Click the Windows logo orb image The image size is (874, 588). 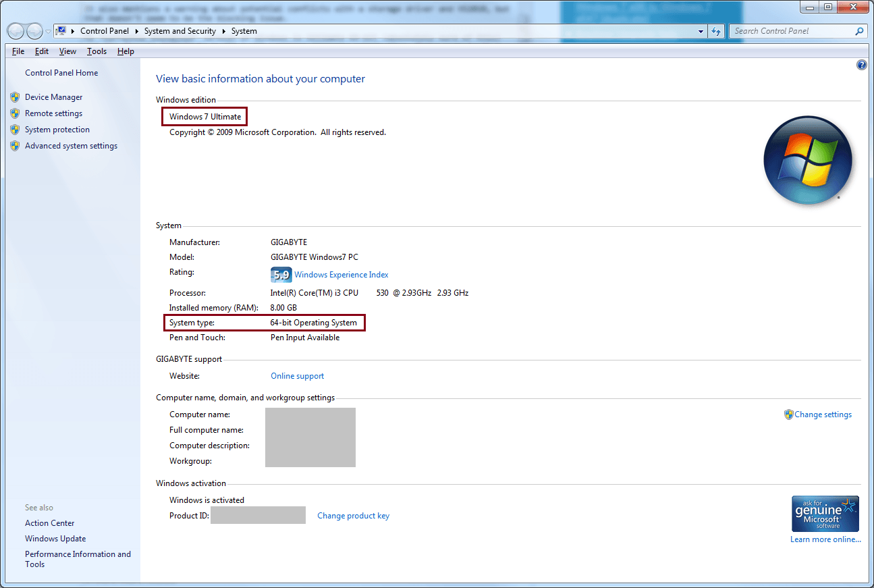pos(808,161)
